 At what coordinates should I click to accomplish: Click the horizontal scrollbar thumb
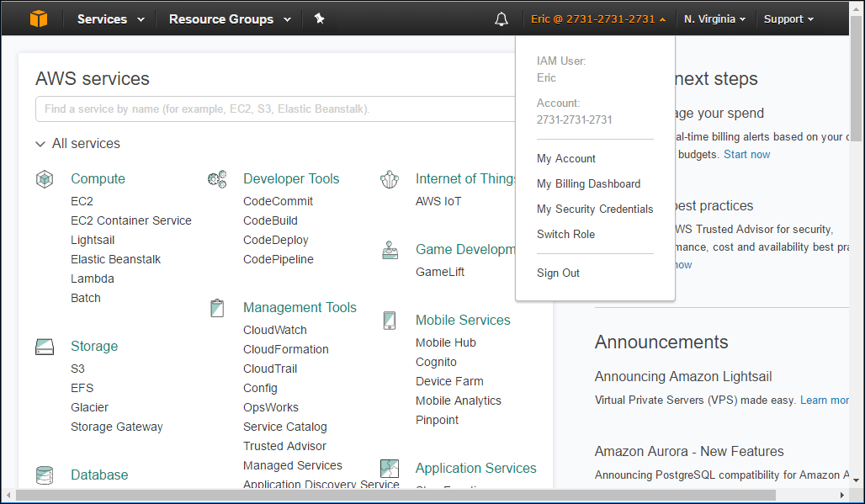click(395, 496)
